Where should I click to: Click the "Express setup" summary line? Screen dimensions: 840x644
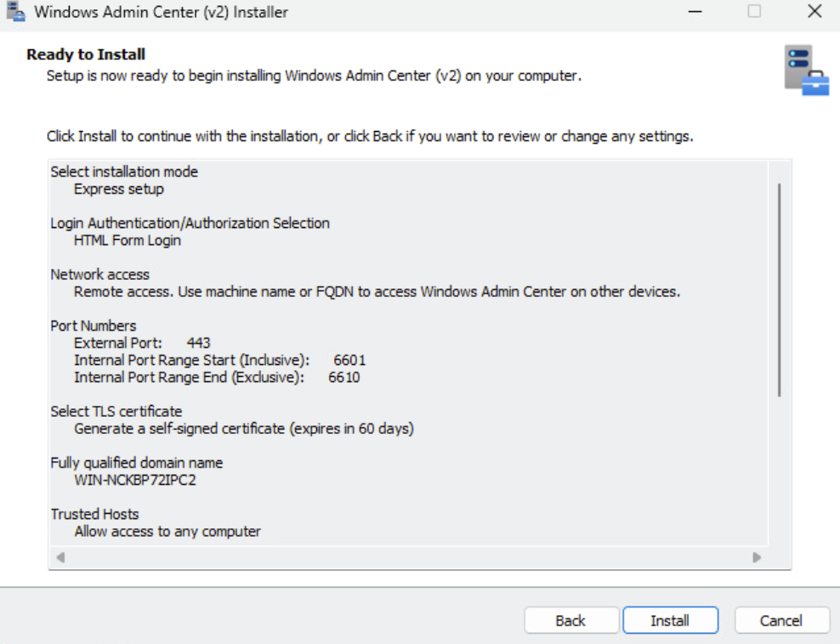[x=119, y=189]
